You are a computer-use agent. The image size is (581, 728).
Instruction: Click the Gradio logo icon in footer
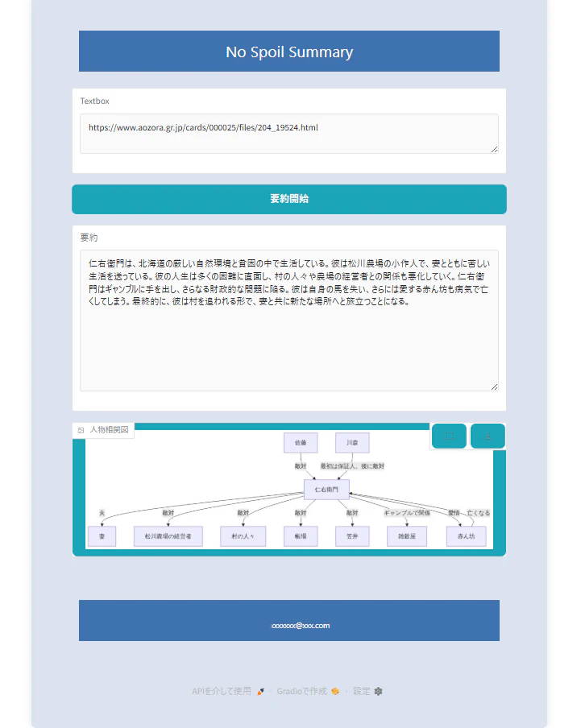pyautogui.click(x=335, y=691)
